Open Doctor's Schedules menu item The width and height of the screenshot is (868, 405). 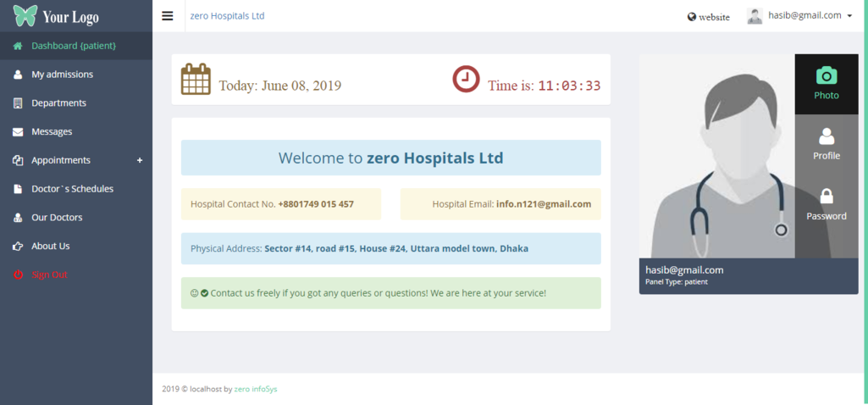pyautogui.click(x=72, y=189)
